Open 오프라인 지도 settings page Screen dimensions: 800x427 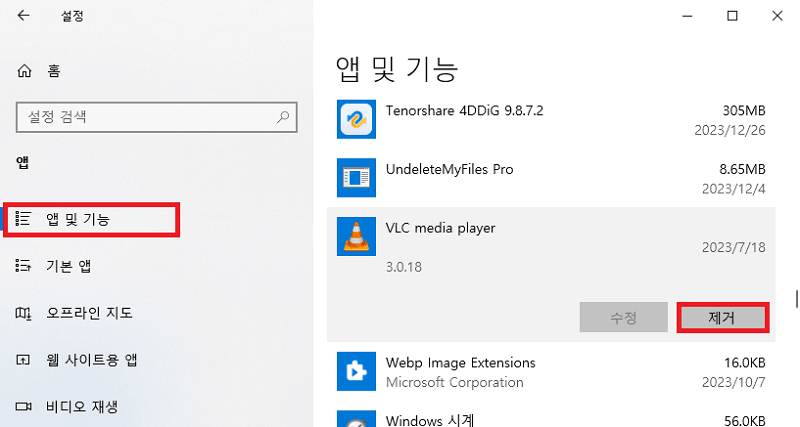tap(89, 313)
